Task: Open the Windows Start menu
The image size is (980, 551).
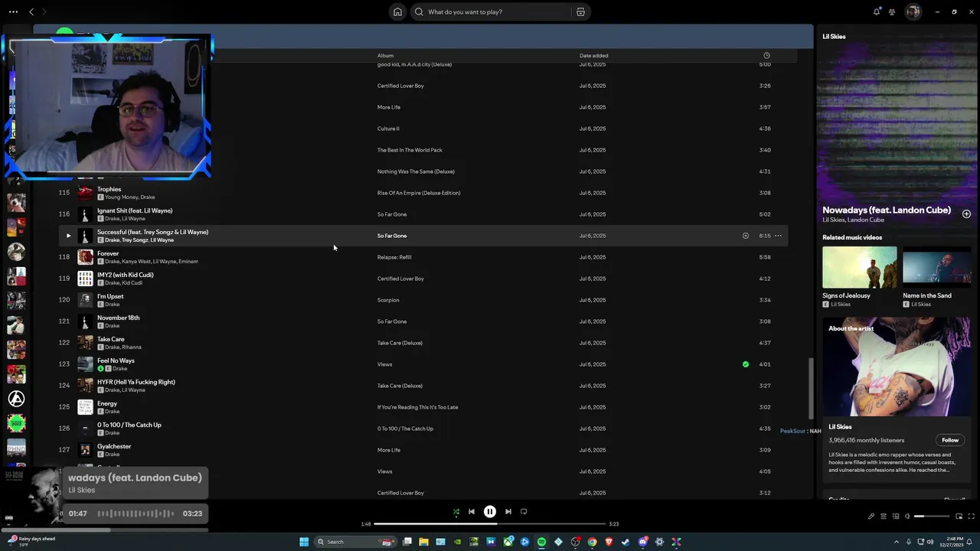Action: pyautogui.click(x=304, y=542)
